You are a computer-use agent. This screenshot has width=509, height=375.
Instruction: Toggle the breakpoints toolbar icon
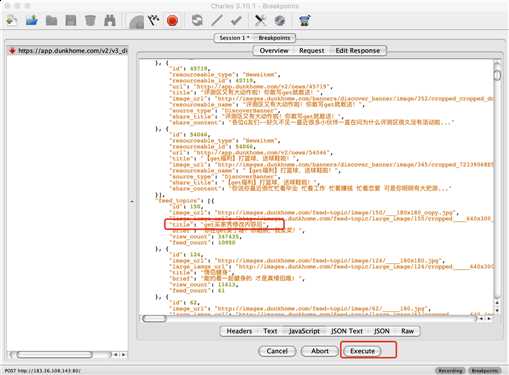[154, 20]
